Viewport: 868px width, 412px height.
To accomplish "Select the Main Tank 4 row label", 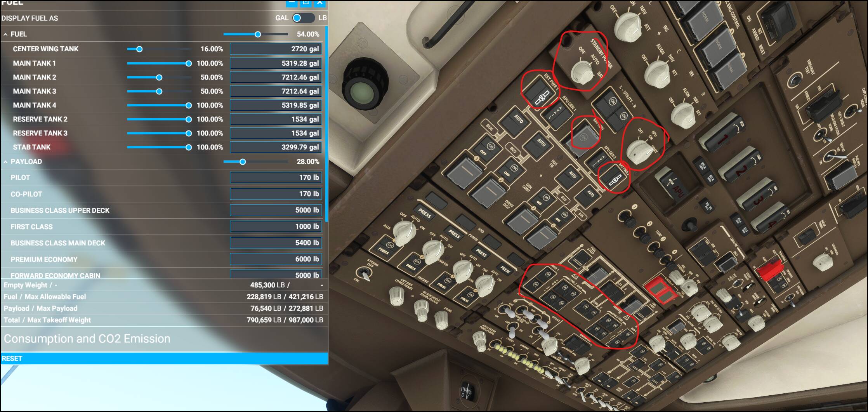I will 35,105.
